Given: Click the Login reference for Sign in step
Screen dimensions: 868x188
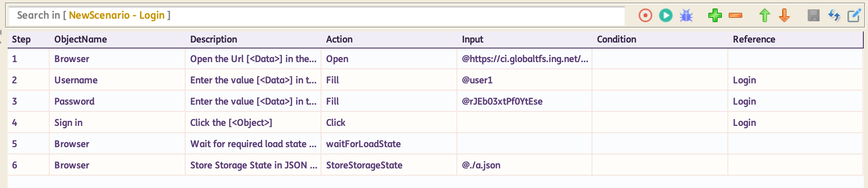Looking at the screenshot, I should [744, 122].
